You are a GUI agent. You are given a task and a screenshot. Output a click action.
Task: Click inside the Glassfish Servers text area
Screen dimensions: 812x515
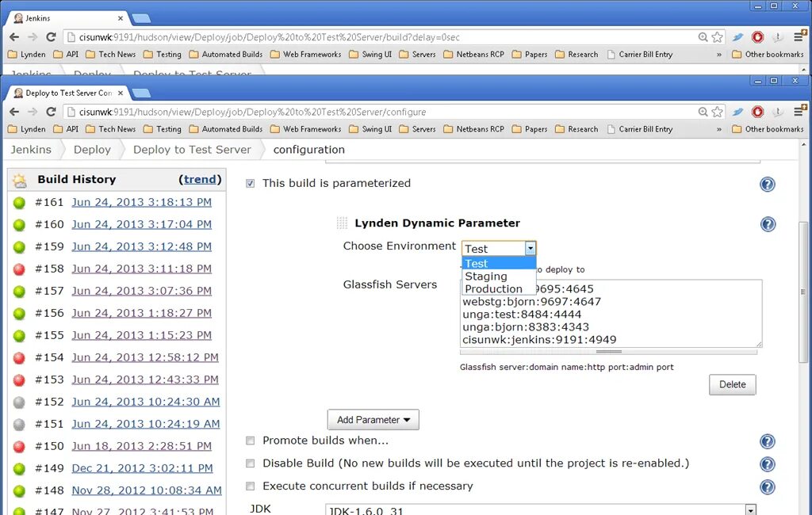point(611,314)
